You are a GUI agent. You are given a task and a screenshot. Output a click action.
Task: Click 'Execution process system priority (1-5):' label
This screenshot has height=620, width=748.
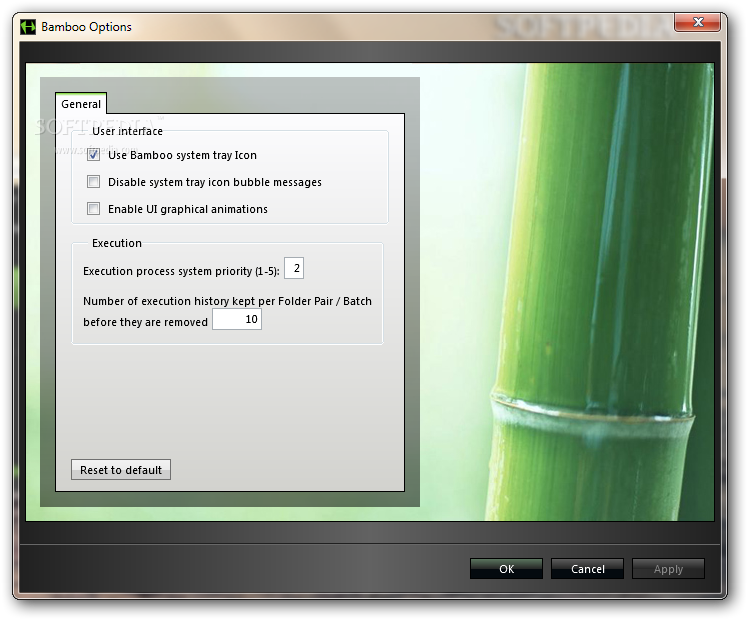coord(181,271)
